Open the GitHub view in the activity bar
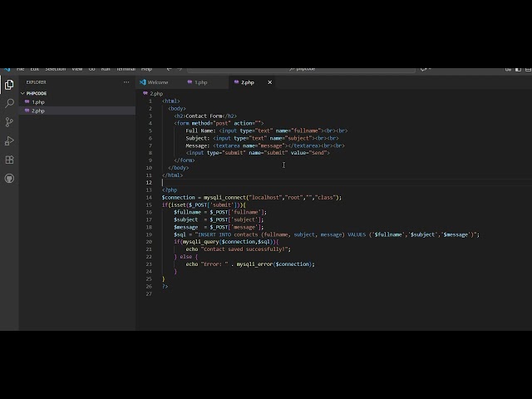This screenshot has width=532, height=399. coord(9,179)
